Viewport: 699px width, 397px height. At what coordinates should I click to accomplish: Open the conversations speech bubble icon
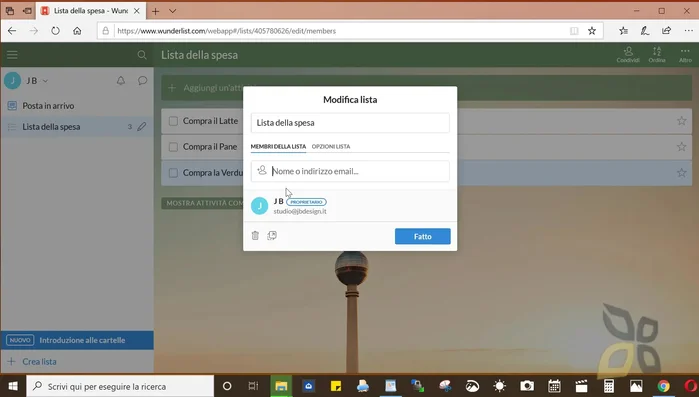pyautogui.click(x=142, y=81)
